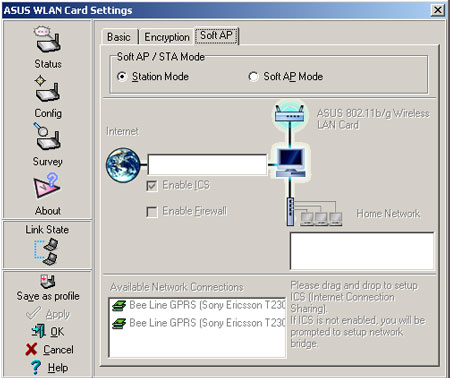The image size is (450, 378).
Task: Click the OK button text
Action: tap(57, 331)
